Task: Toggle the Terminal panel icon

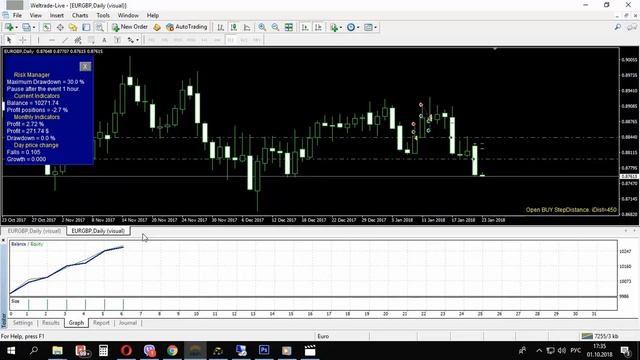Action: (x=86, y=27)
